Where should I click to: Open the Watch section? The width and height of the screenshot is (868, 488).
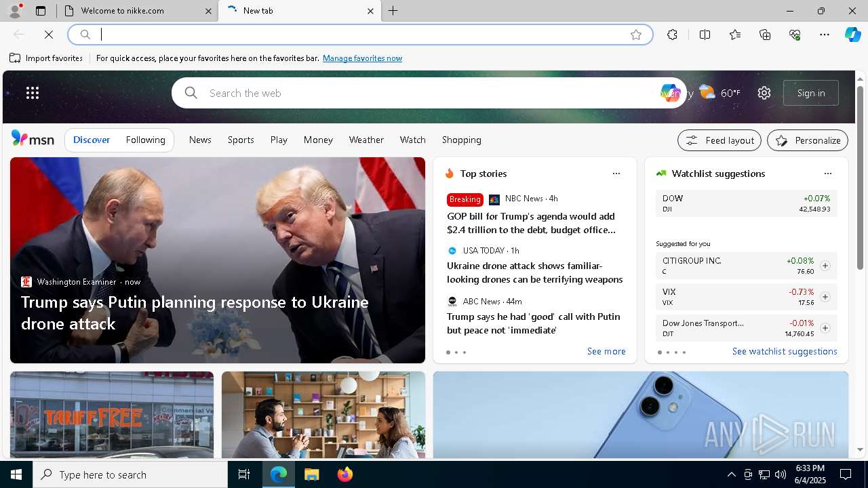pos(412,140)
